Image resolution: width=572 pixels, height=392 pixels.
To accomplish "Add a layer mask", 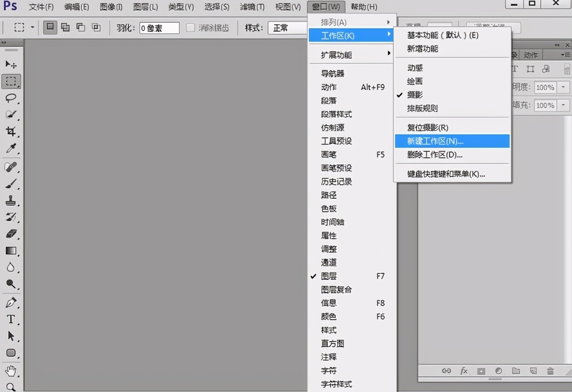I will coord(482,371).
